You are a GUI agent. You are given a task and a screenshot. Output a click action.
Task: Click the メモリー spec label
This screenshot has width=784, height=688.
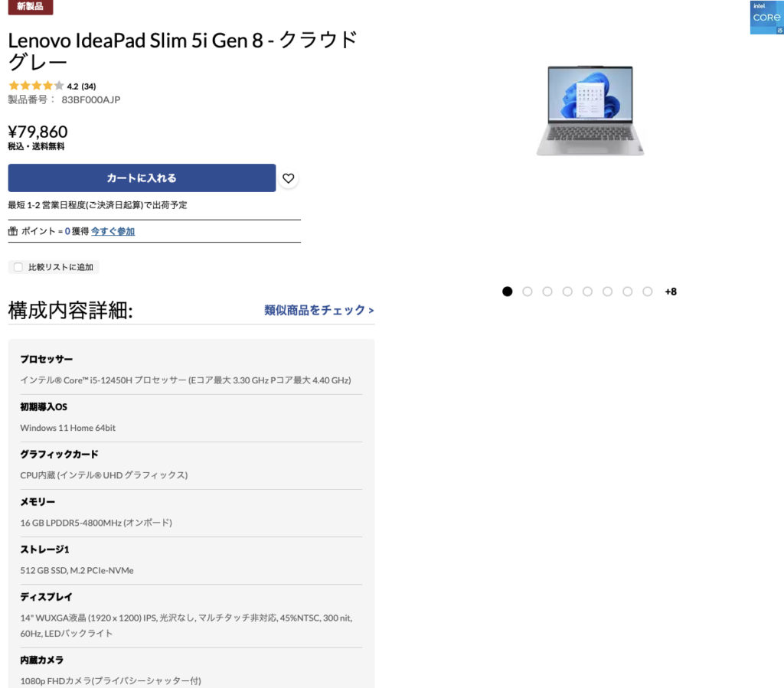(x=38, y=501)
